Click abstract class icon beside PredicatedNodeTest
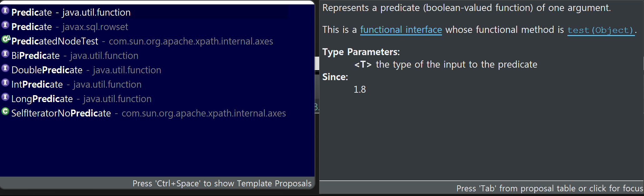The height and width of the screenshot is (196, 644). click(x=6, y=39)
